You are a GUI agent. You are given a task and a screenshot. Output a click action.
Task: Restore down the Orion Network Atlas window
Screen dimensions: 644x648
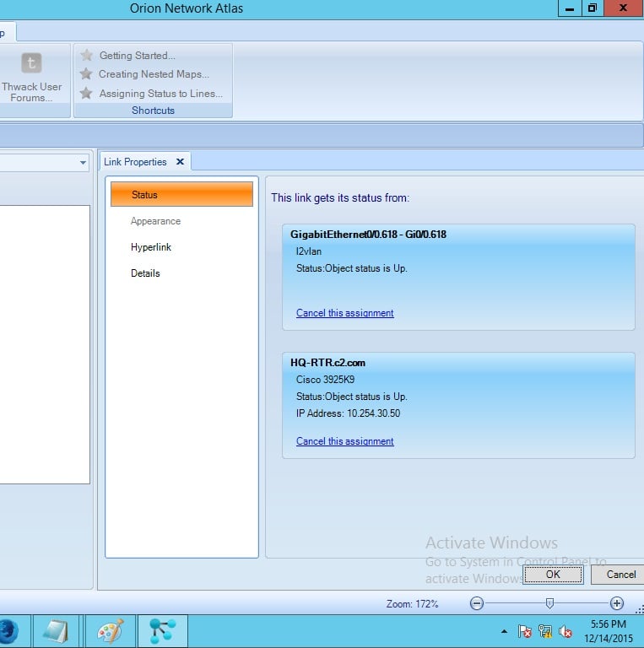(593, 8)
